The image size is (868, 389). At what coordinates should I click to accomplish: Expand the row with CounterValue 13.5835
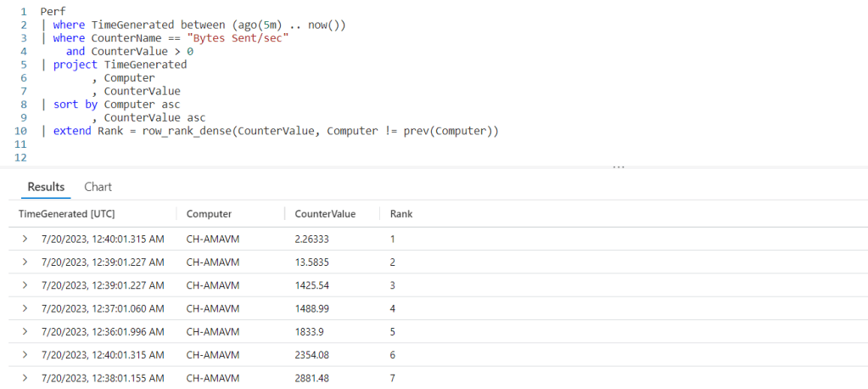[25, 262]
